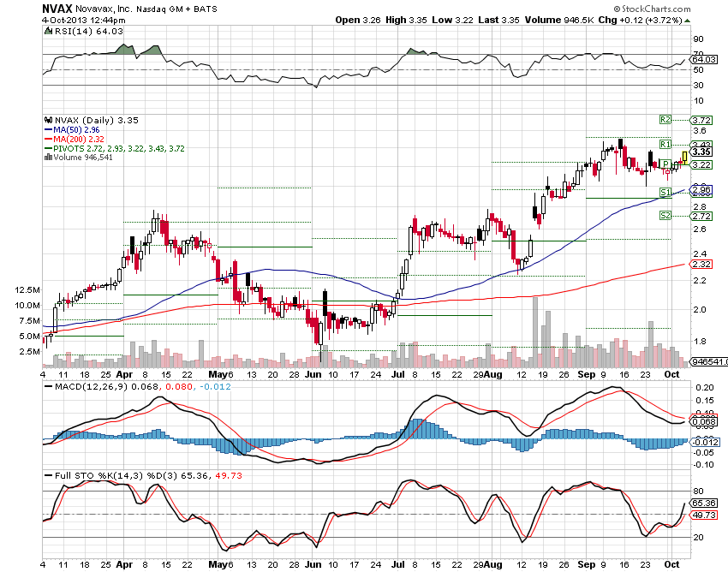Select the R1 pivot marker box
The image size is (728, 572).
(665, 144)
